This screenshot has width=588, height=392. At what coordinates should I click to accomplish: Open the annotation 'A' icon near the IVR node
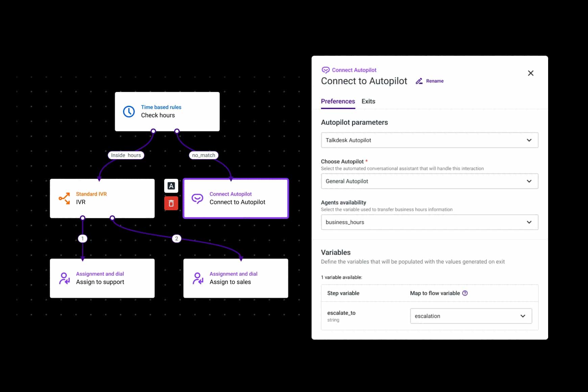pyautogui.click(x=171, y=186)
